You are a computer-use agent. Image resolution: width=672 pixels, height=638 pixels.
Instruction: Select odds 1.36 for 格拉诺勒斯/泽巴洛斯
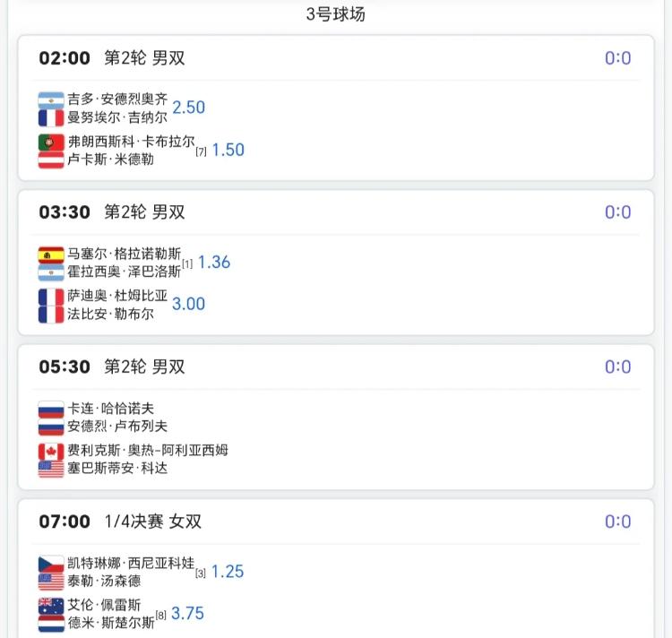(214, 263)
